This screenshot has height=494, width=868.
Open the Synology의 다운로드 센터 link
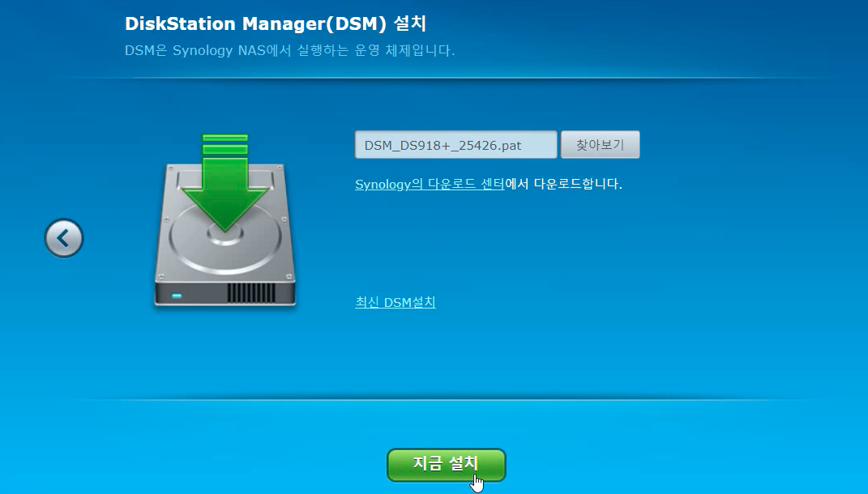430,184
